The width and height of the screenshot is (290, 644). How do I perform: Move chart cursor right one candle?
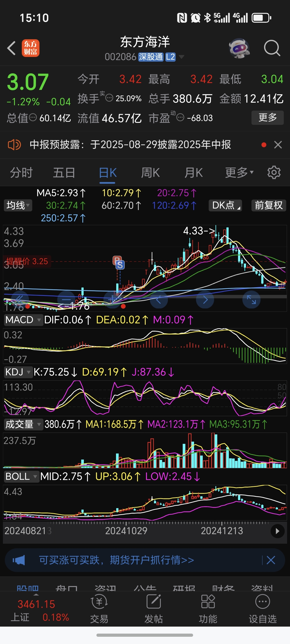tap(205, 300)
